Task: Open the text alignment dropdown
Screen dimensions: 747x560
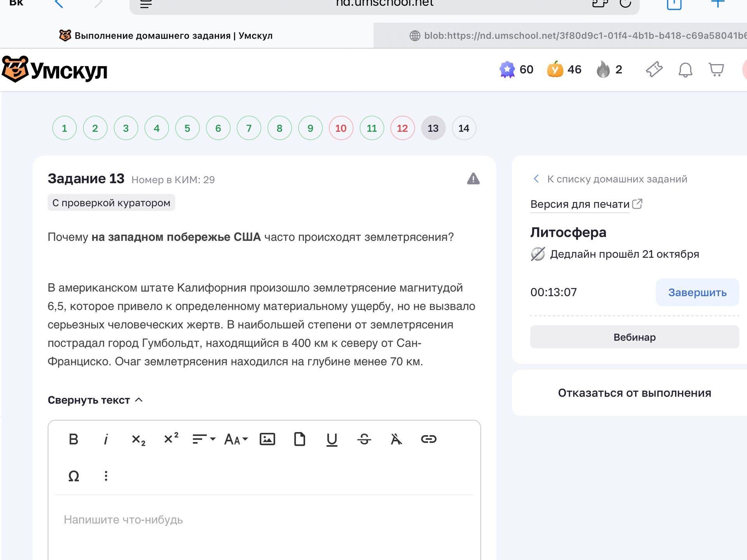Action: click(x=203, y=439)
